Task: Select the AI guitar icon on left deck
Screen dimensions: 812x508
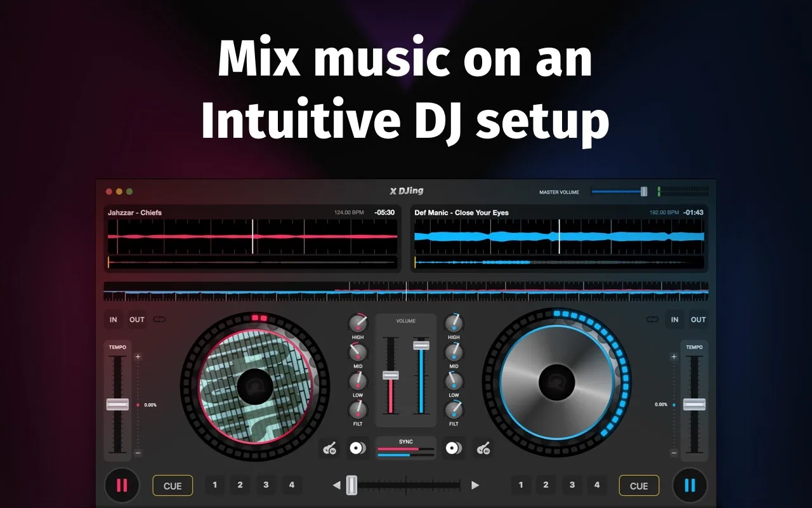Action: pos(329,448)
